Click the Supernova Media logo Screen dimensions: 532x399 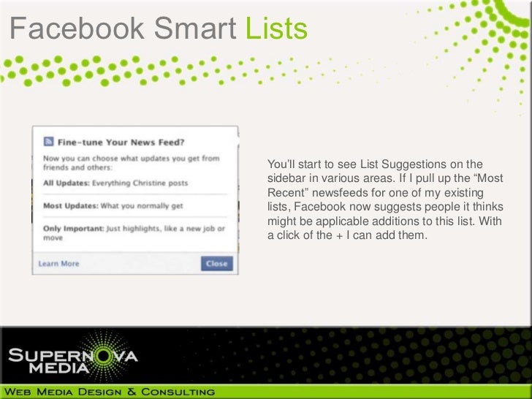(x=73, y=357)
